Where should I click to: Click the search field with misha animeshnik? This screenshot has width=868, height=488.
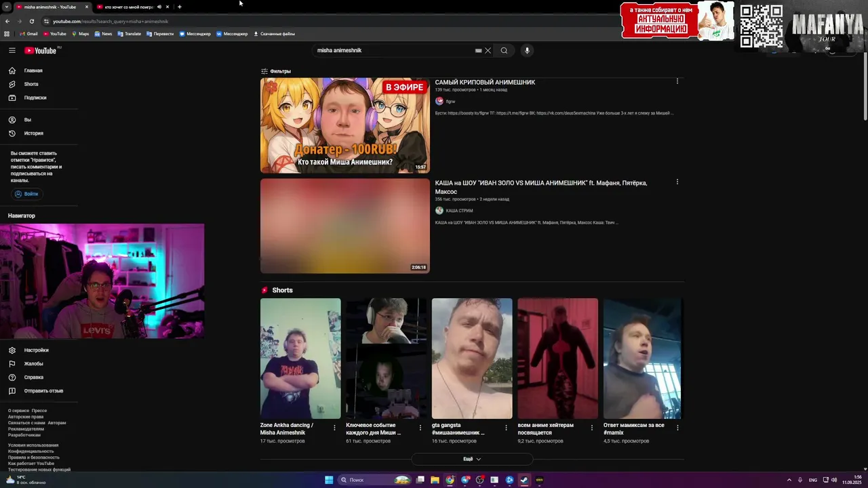393,50
